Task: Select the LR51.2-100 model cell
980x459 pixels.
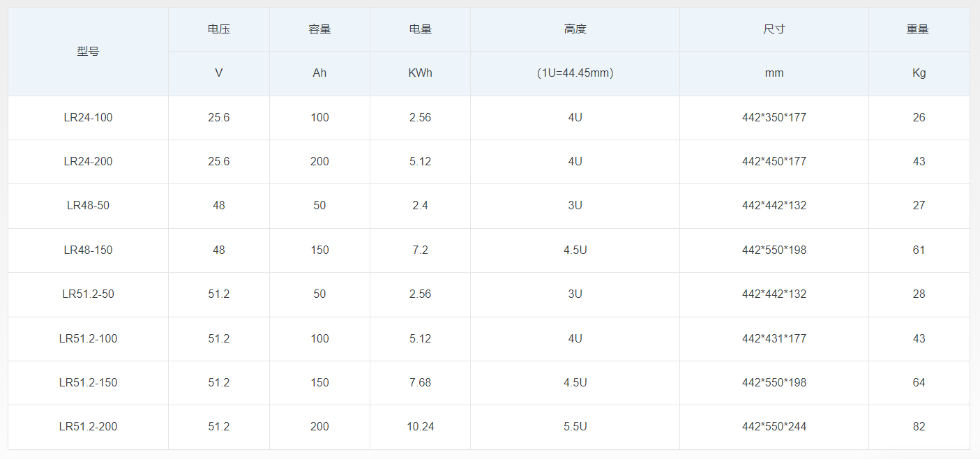Action: click(88, 338)
